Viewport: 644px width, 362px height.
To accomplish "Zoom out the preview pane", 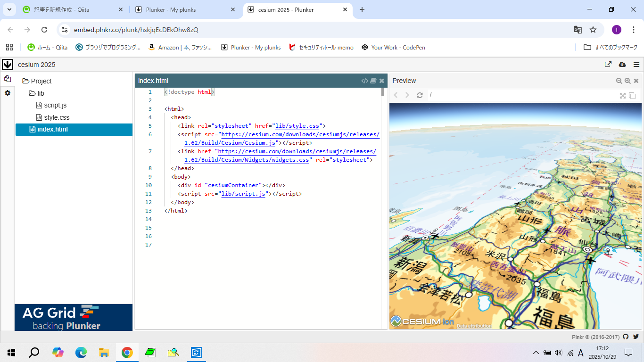I will click(619, 81).
